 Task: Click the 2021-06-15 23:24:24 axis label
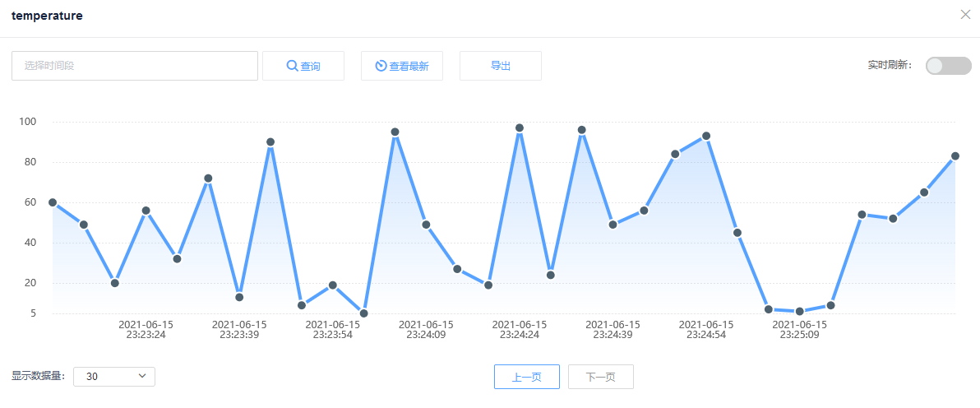520,330
